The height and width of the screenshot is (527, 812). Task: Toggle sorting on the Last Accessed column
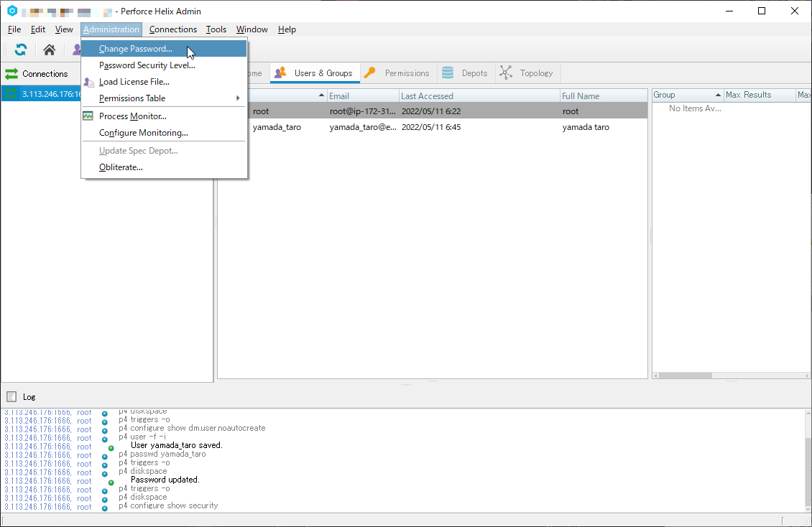(x=427, y=95)
